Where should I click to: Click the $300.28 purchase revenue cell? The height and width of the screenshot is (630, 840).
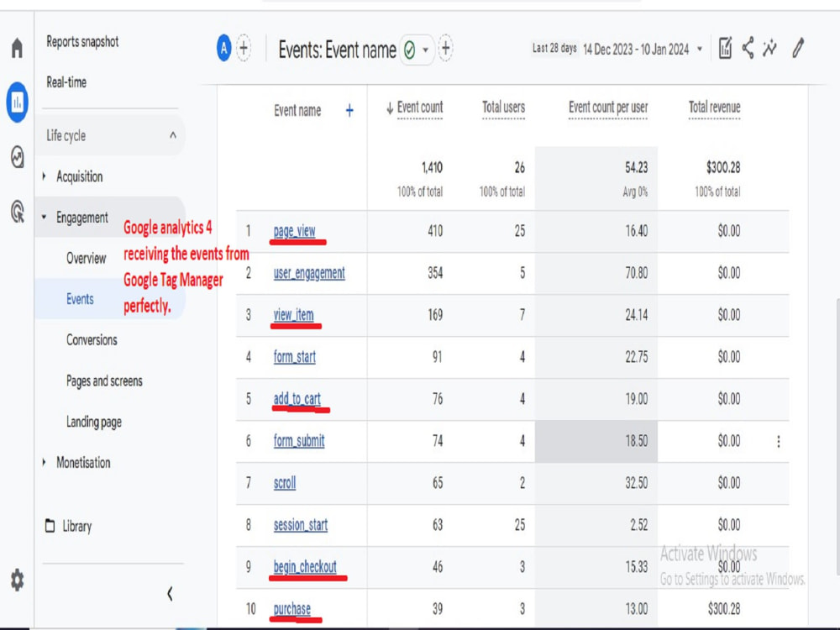(x=724, y=608)
